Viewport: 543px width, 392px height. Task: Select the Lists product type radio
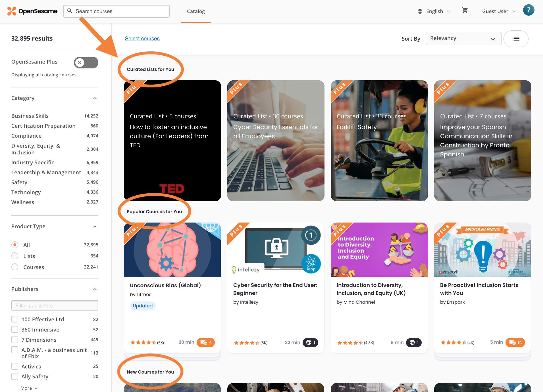[15, 256]
